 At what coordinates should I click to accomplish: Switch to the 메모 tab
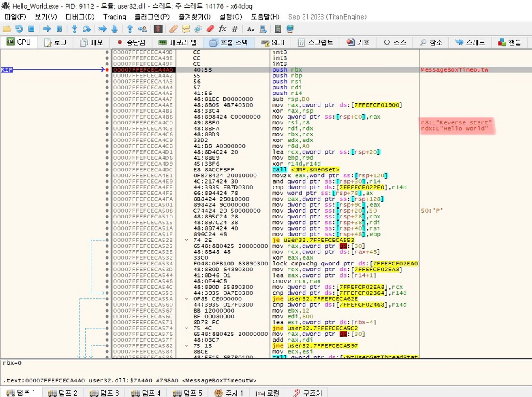91,42
